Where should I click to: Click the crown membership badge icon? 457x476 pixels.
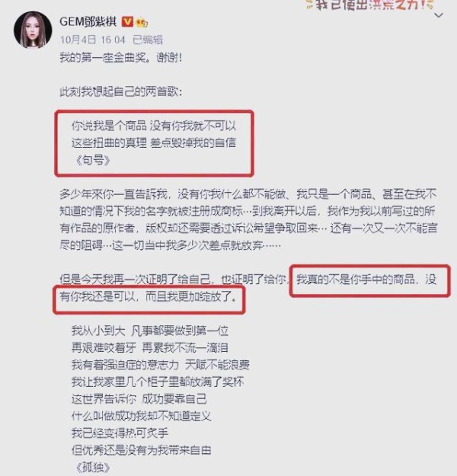[142, 22]
